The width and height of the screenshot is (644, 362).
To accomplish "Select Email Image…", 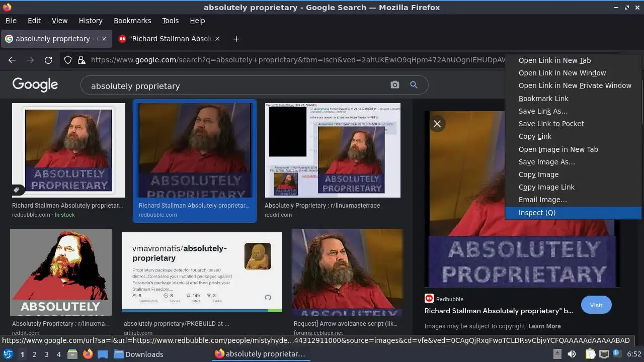I will pos(573,200).
